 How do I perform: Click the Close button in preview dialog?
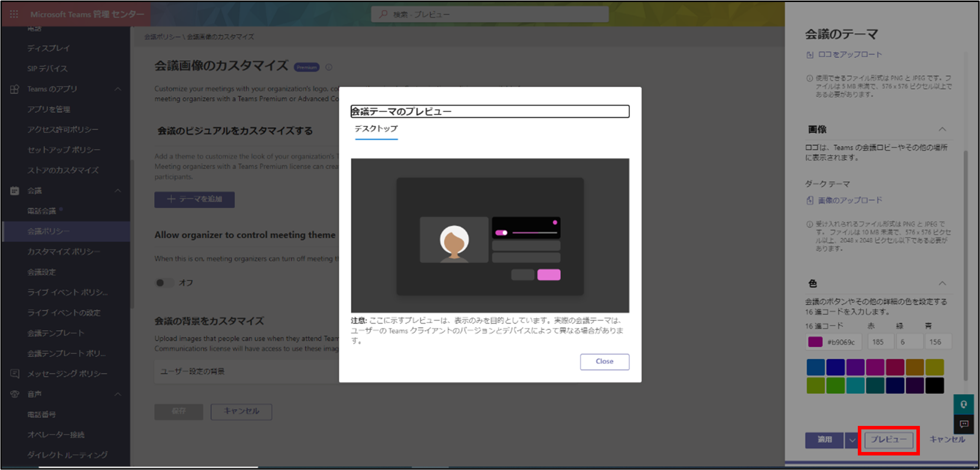[x=604, y=362]
